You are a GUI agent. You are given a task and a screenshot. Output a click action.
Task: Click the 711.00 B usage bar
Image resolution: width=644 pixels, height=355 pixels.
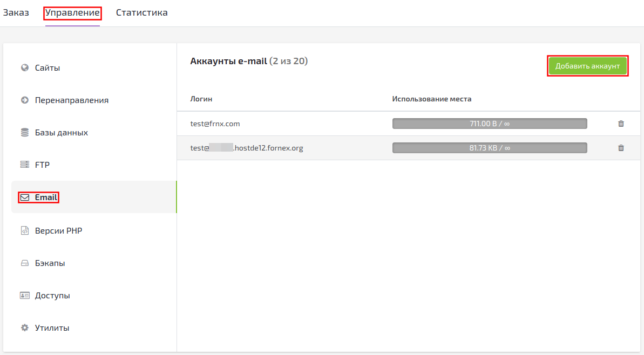[489, 124]
